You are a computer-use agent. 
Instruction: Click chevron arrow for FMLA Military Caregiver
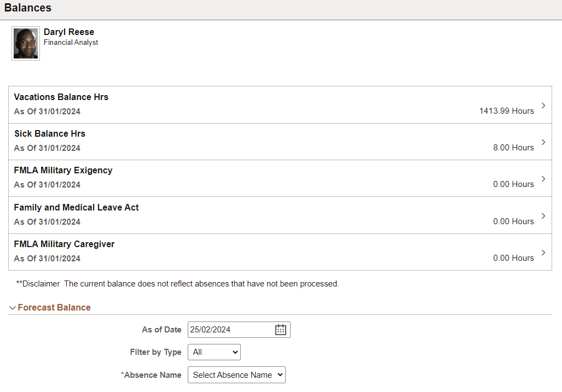[543, 253]
